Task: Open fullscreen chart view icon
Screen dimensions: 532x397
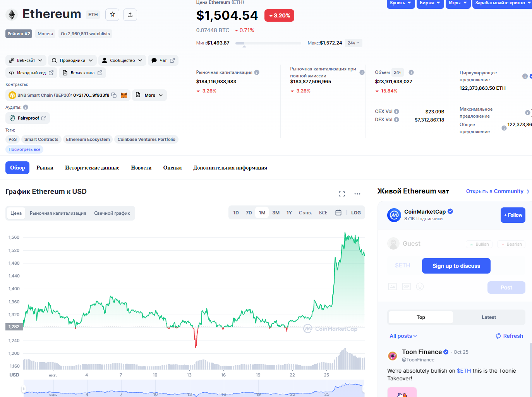Action: pyautogui.click(x=342, y=194)
